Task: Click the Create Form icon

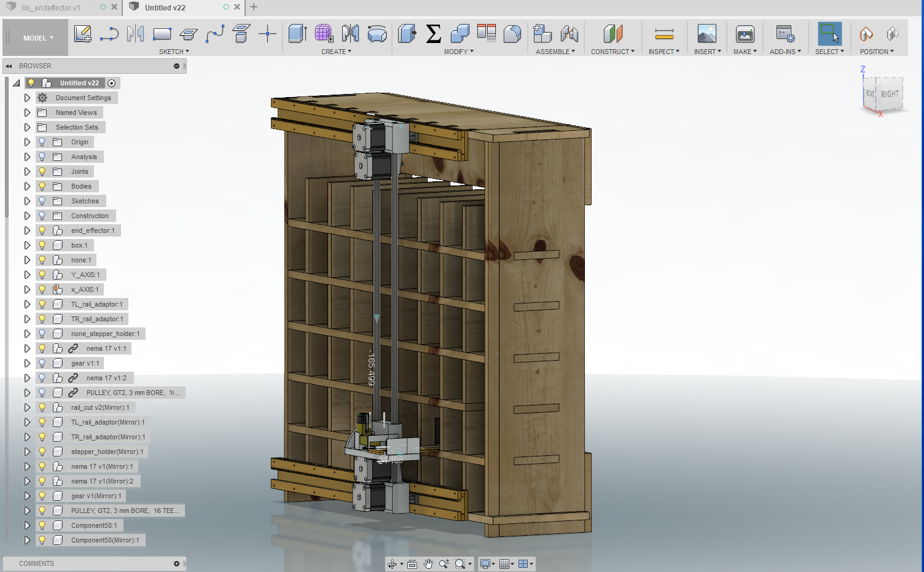Action: coord(324,34)
